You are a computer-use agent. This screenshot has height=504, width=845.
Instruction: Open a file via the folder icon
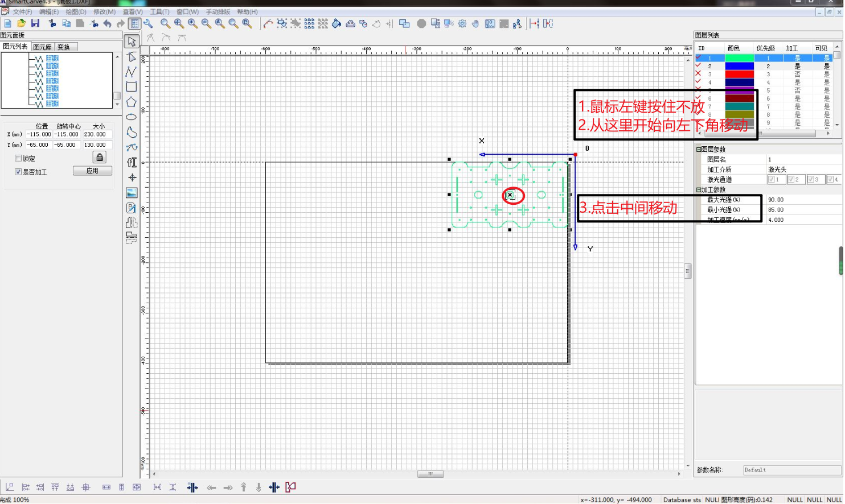(x=21, y=23)
